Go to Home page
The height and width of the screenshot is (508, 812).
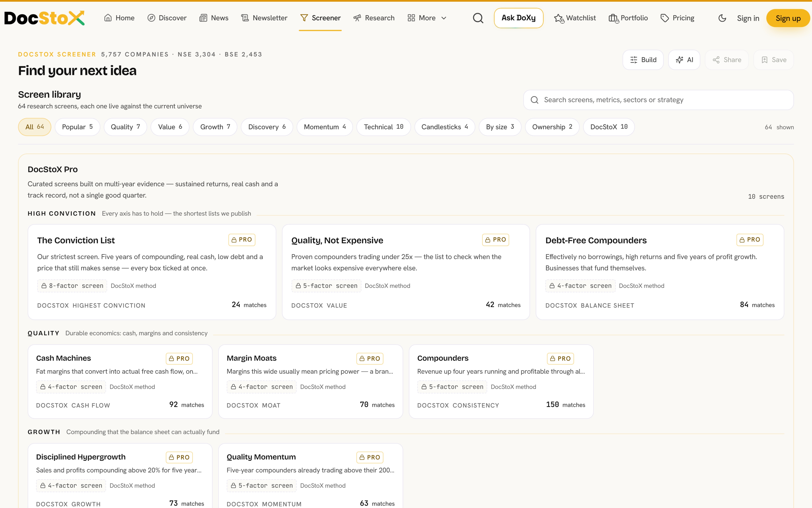(119, 18)
